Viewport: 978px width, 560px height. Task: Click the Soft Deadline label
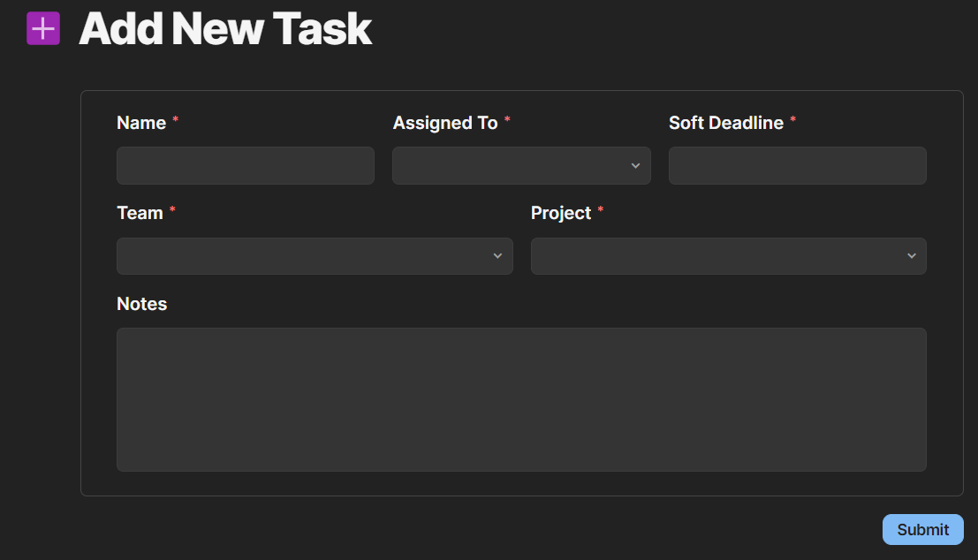click(726, 123)
